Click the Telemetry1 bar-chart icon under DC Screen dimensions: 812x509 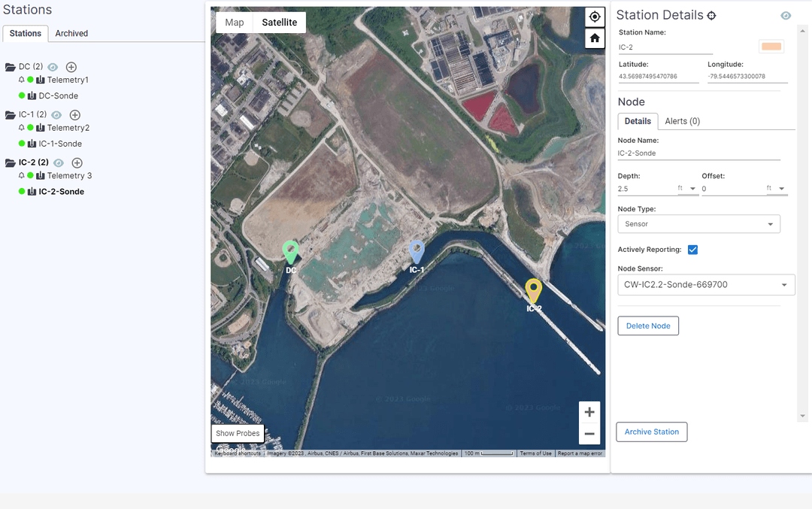[x=39, y=80]
